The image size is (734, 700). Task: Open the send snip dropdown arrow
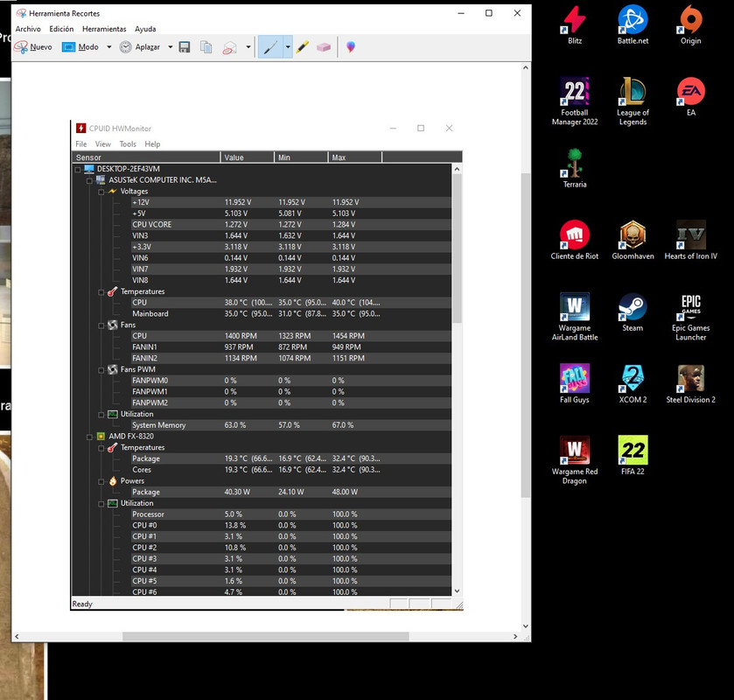tap(248, 47)
